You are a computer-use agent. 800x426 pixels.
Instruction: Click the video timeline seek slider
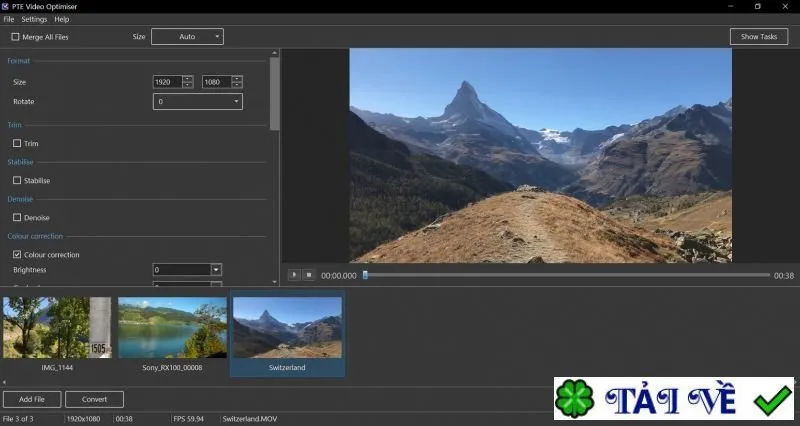tap(566, 275)
